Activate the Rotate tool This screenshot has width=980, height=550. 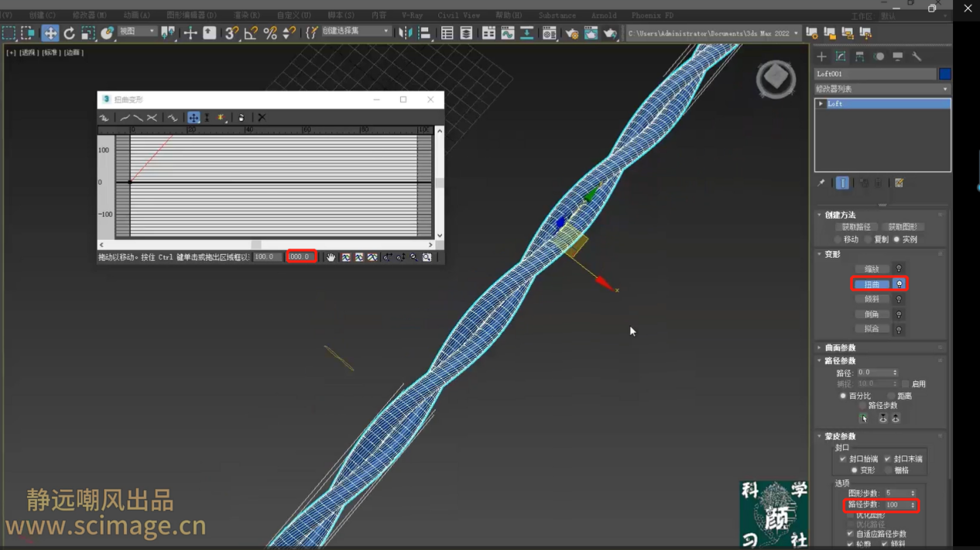(69, 33)
